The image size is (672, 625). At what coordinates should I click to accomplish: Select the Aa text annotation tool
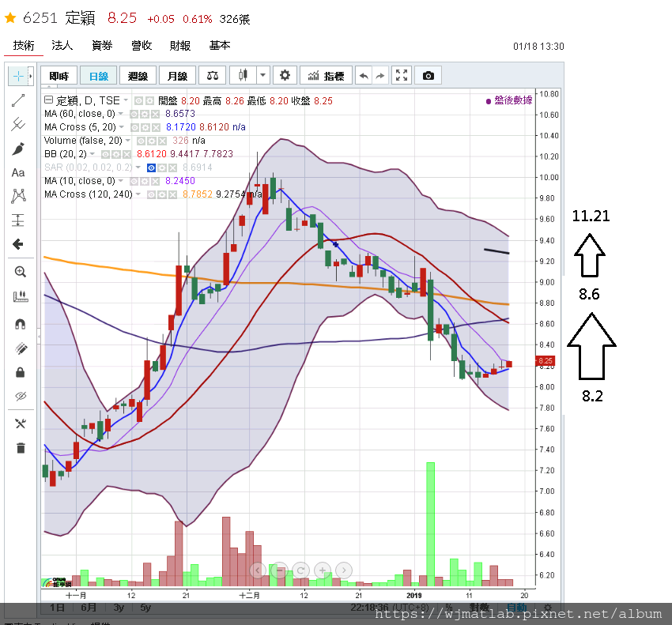pyautogui.click(x=18, y=172)
